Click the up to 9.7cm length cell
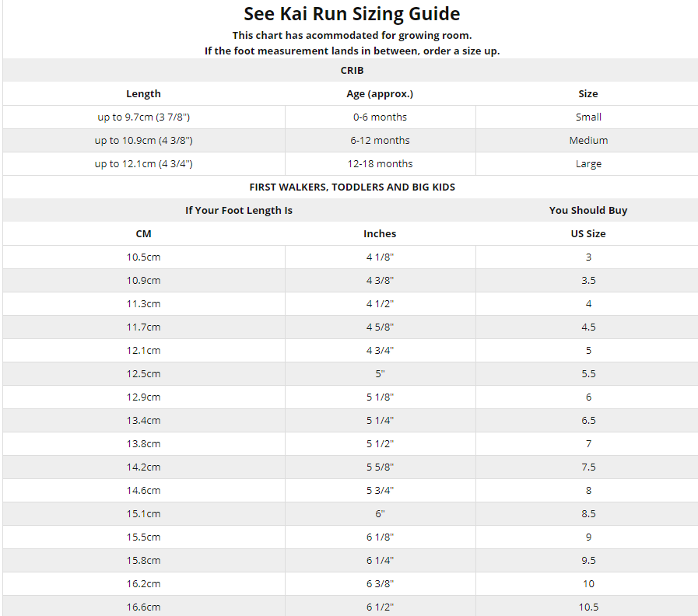 [x=143, y=117]
